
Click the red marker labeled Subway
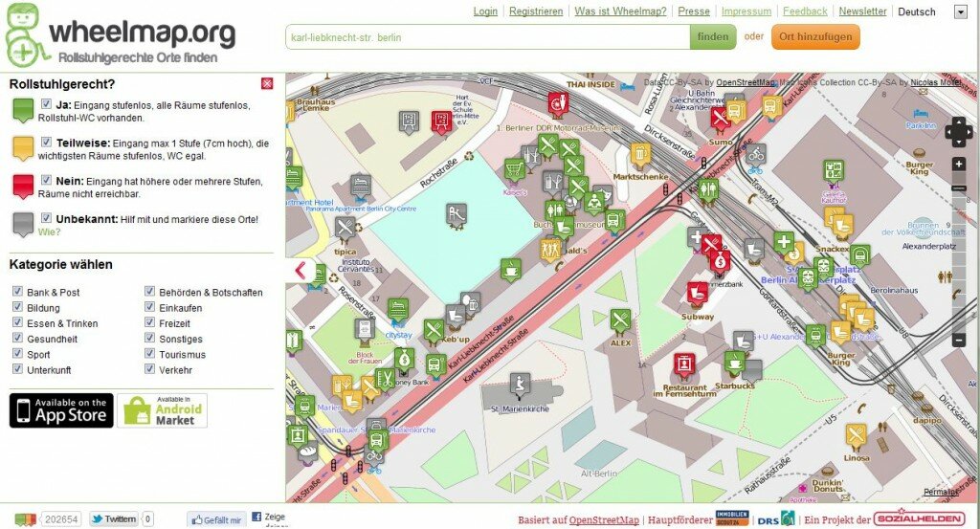(x=698, y=295)
